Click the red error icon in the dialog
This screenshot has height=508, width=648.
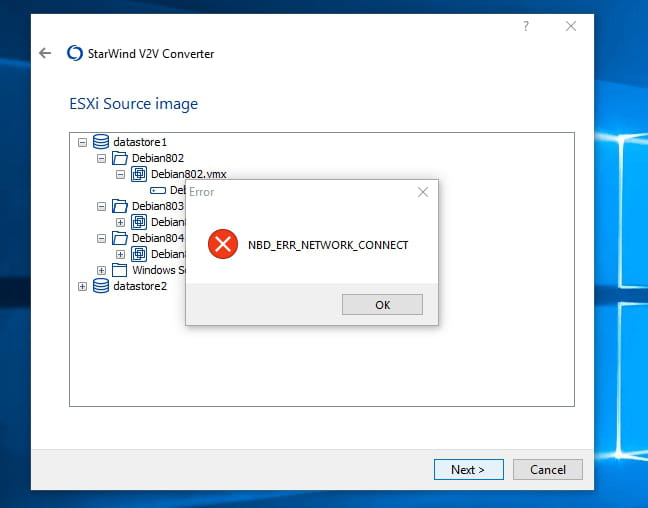pyautogui.click(x=223, y=244)
